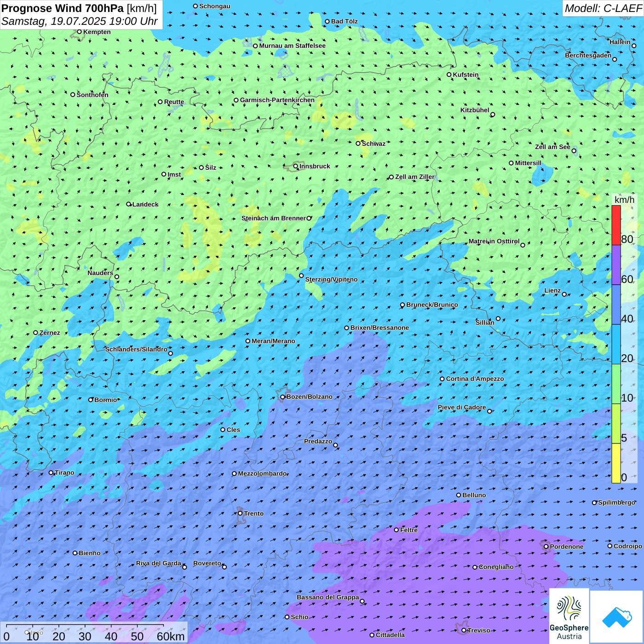Viewport: 644px width, 644px height.
Task: Click the Zernez label
Action: point(50,333)
